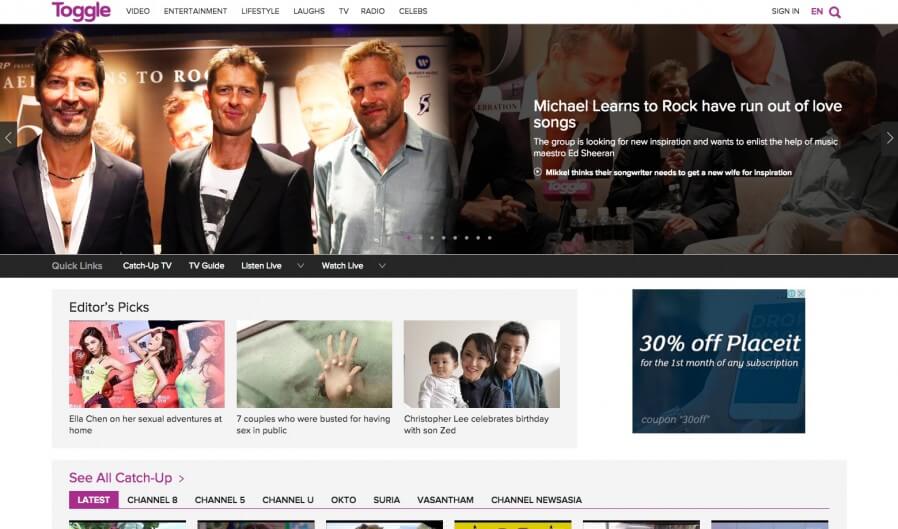The height and width of the screenshot is (529, 898).
Task: Open the TV menu item
Action: coord(344,11)
